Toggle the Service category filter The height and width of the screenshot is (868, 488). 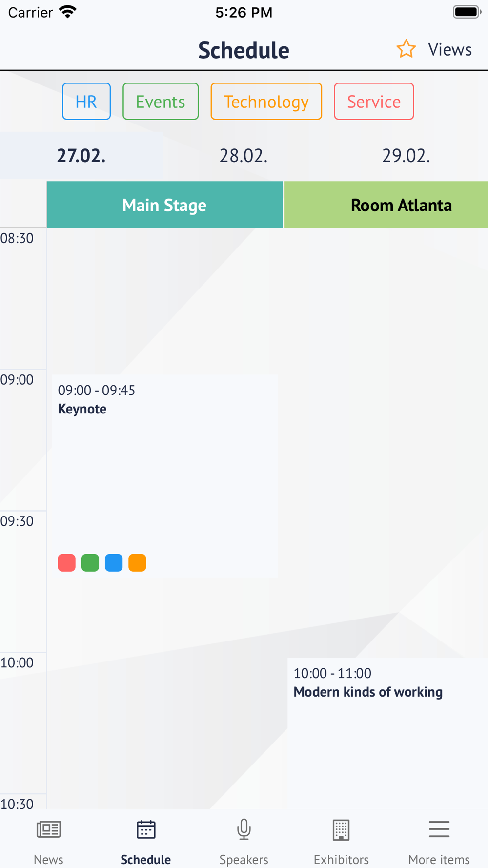[374, 102]
